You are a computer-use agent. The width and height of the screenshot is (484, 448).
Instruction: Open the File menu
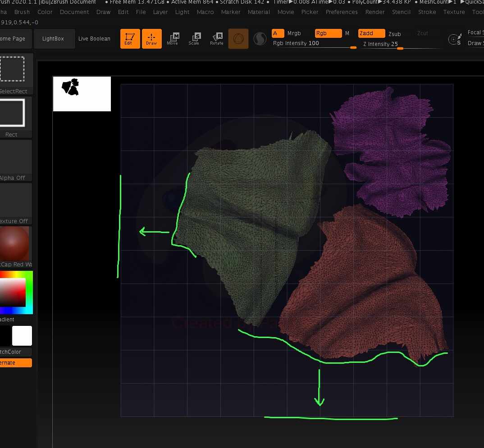141,12
